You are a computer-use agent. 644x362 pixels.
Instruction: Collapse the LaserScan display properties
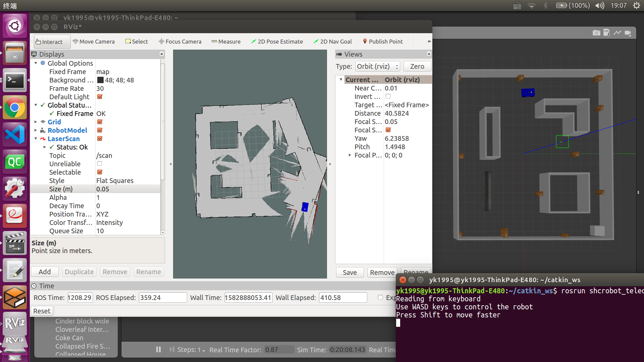(36, 139)
